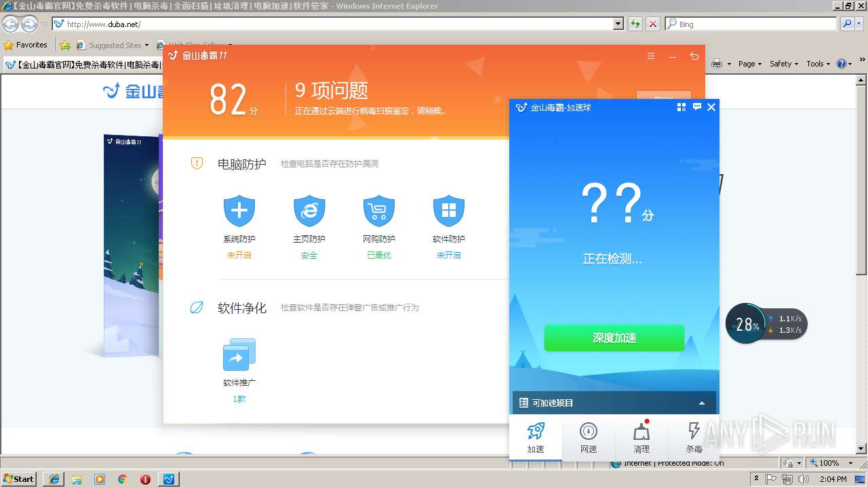This screenshot has width=868, height=488.
Task: Click the back arrow in 金山毒霸11 title bar
Action: click(694, 56)
